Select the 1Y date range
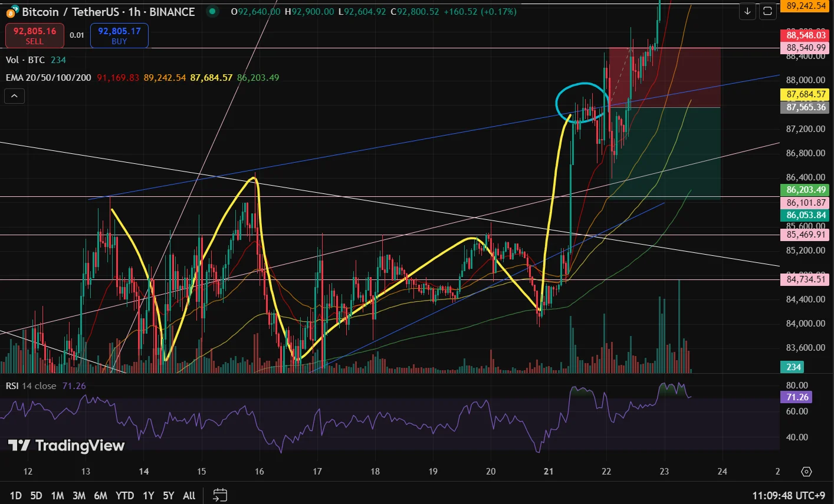This screenshot has width=834, height=504. pyautogui.click(x=148, y=495)
